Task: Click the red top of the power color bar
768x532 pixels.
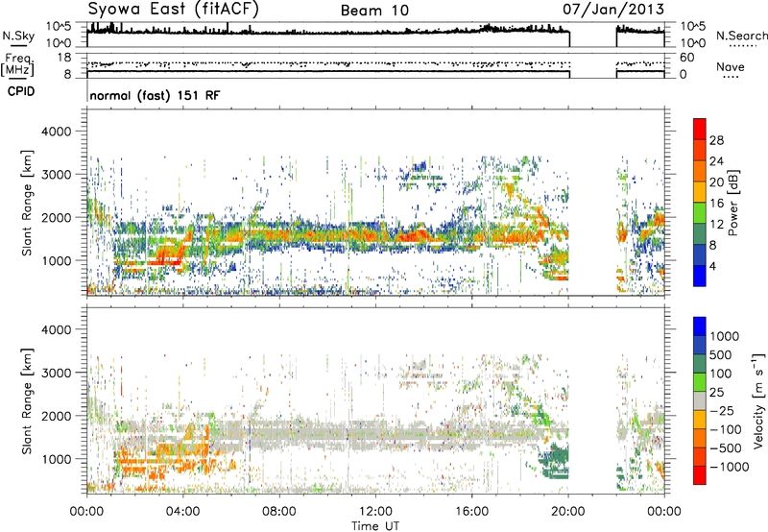Action: (x=700, y=129)
